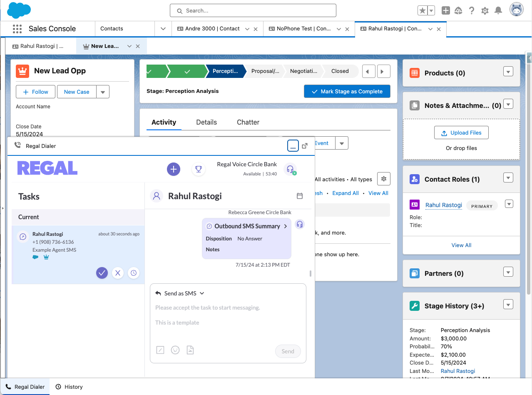Open the help question mark icon
The height and width of the screenshot is (395, 532).
point(472,11)
